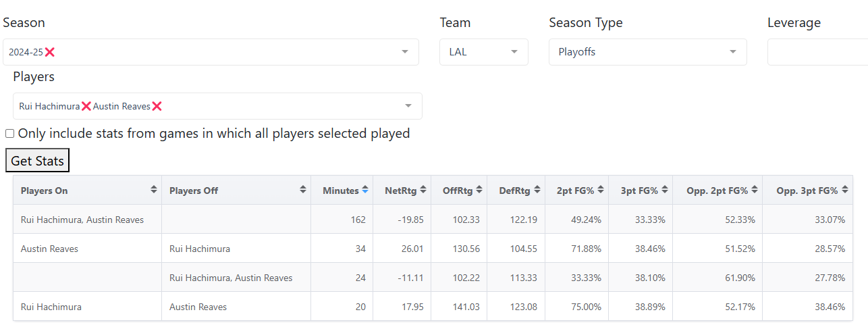Sort by Opp. 3pt FG% column
The height and width of the screenshot is (327, 868).
pyautogui.click(x=844, y=191)
